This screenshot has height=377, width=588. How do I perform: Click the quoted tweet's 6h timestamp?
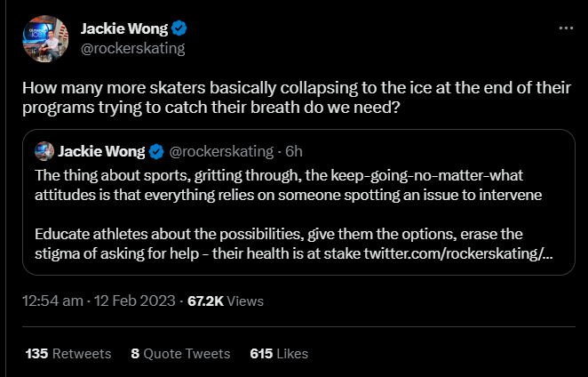[294, 148]
